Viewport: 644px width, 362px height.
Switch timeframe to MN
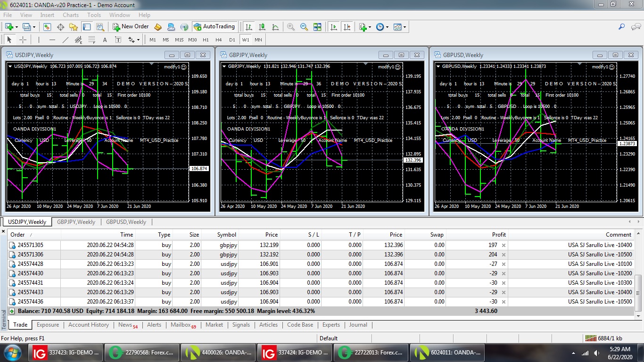point(258,40)
